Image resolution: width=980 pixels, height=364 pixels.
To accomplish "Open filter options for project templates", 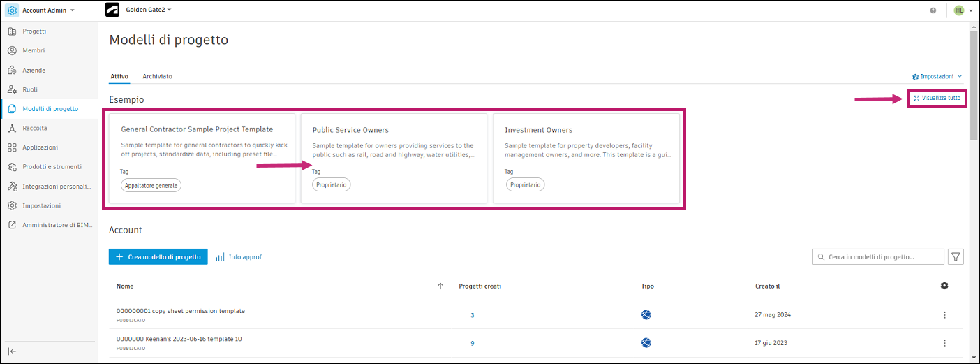I will coord(956,257).
